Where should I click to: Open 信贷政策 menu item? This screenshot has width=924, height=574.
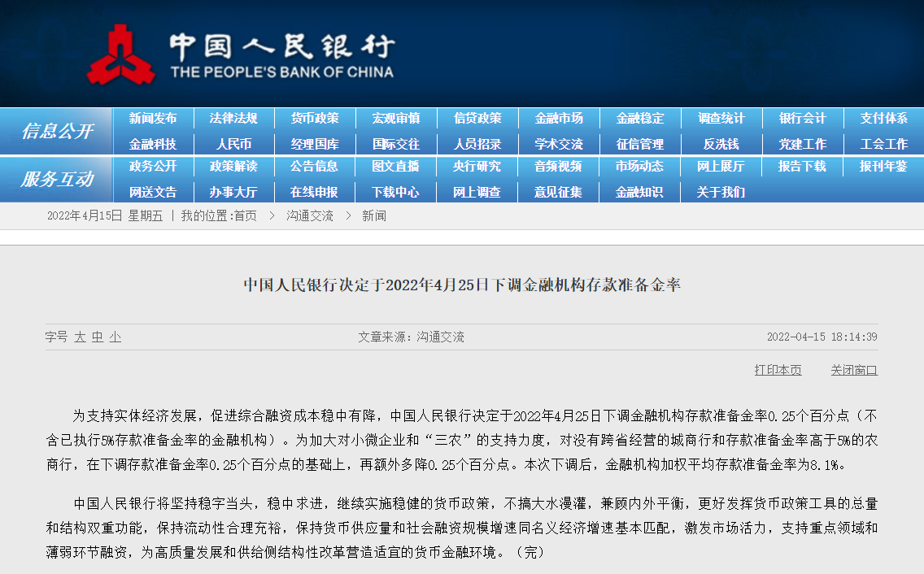[477, 119]
